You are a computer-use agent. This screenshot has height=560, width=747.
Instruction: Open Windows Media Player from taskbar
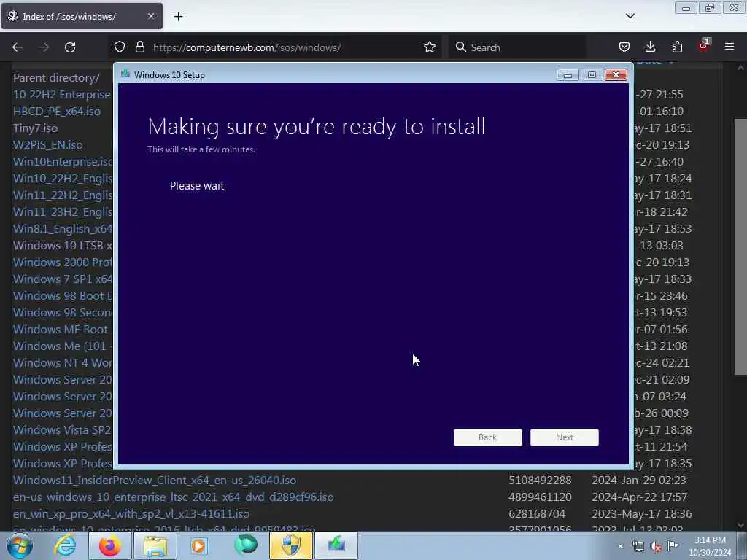[x=199, y=545]
